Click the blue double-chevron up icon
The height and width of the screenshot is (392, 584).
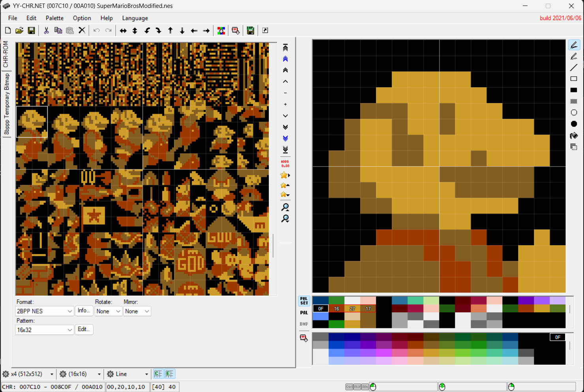pos(285,59)
